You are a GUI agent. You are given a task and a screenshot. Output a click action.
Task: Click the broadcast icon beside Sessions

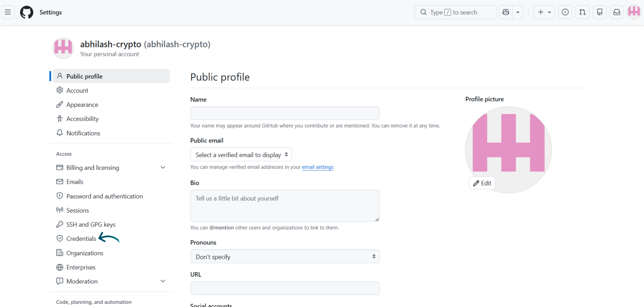point(60,210)
